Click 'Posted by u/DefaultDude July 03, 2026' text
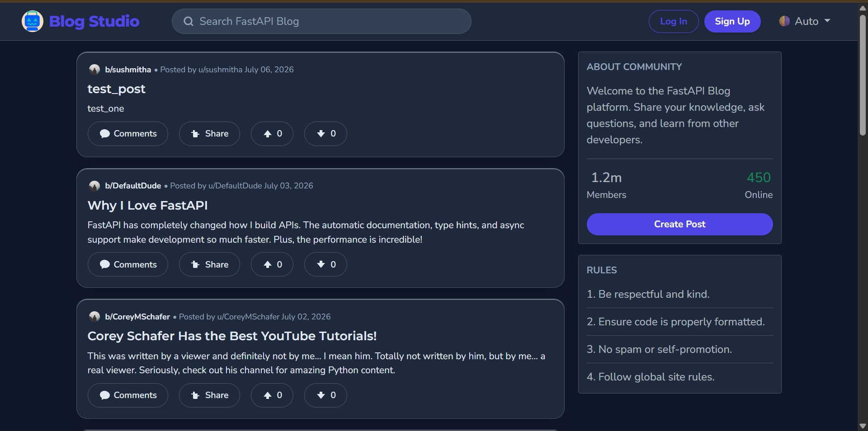Viewport: 868px width, 431px height. click(241, 186)
